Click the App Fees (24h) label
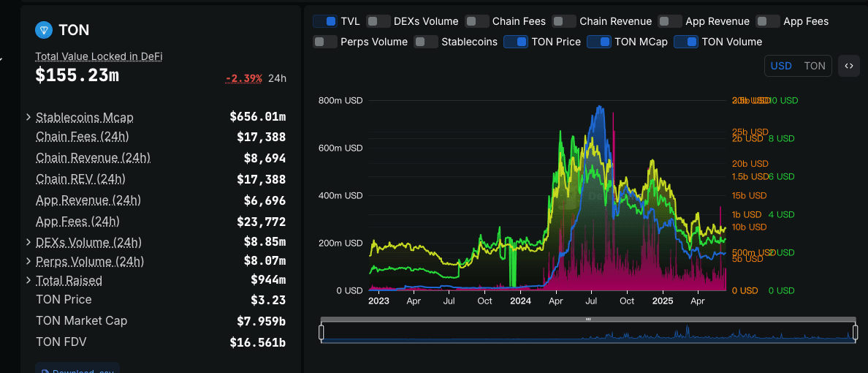This screenshot has height=373, width=868. click(x=78, y=221)
